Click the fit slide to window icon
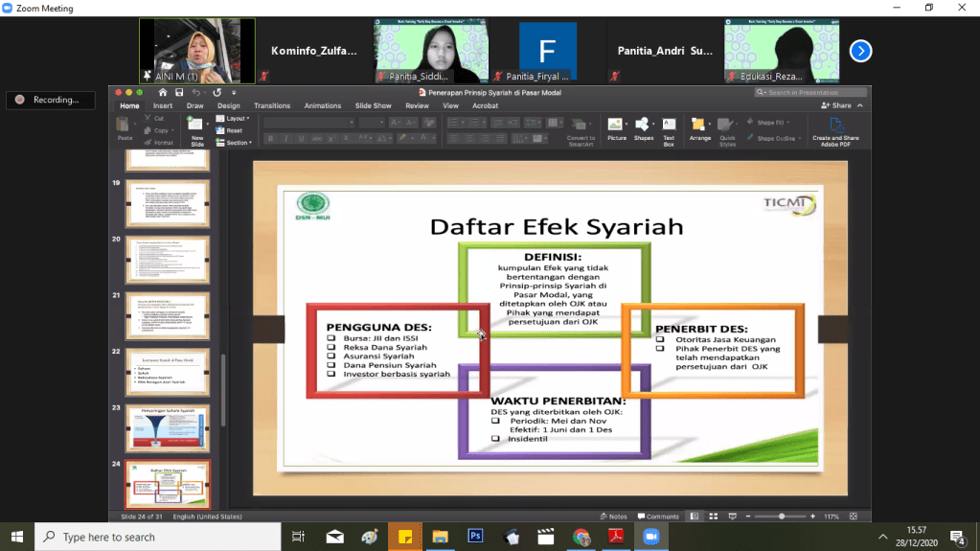Image resolution: width=980 pixels, height=551 pixels. [x=853, y=517]
